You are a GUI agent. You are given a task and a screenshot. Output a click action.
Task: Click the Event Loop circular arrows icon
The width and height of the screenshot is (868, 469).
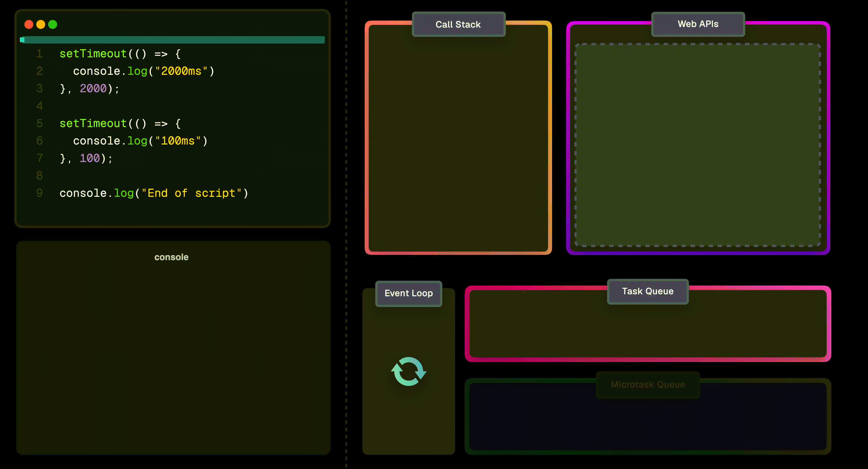click(x=409, y=371)
